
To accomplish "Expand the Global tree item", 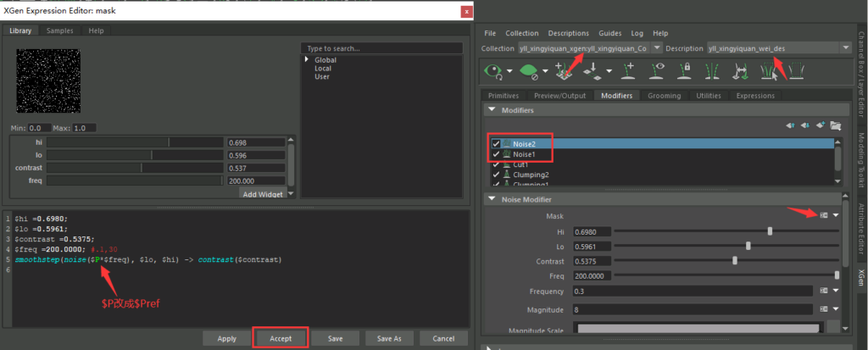I will pyautogui.click(x=308, y=60).
